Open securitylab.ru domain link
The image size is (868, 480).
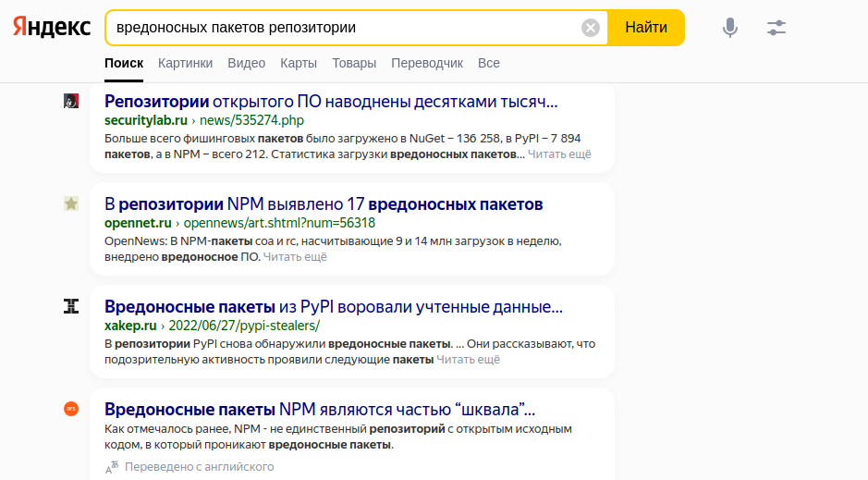146,120
